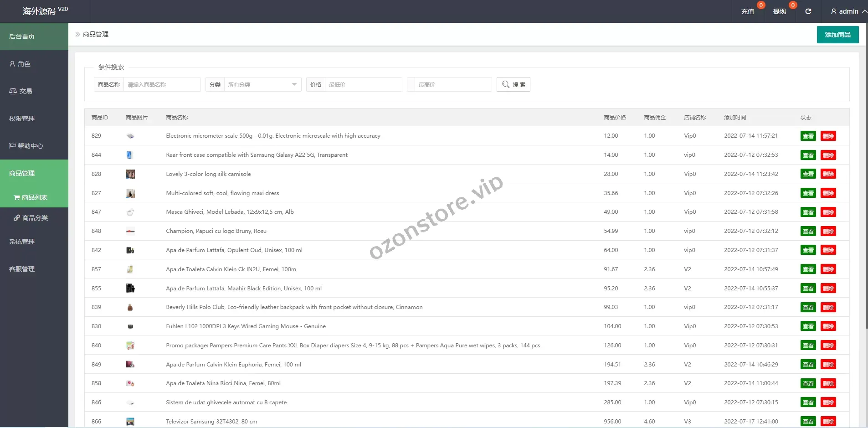Click the 添加商品 button
The image size is (868, 428).
point(837,35)
